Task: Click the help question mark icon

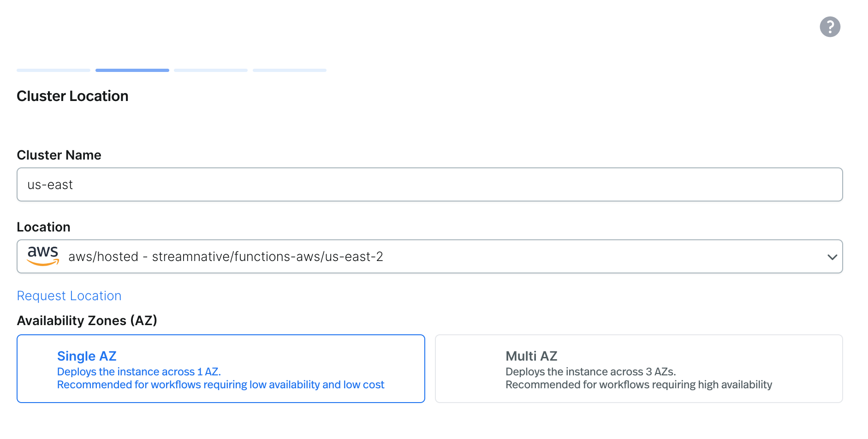Action: click(830, 27)
